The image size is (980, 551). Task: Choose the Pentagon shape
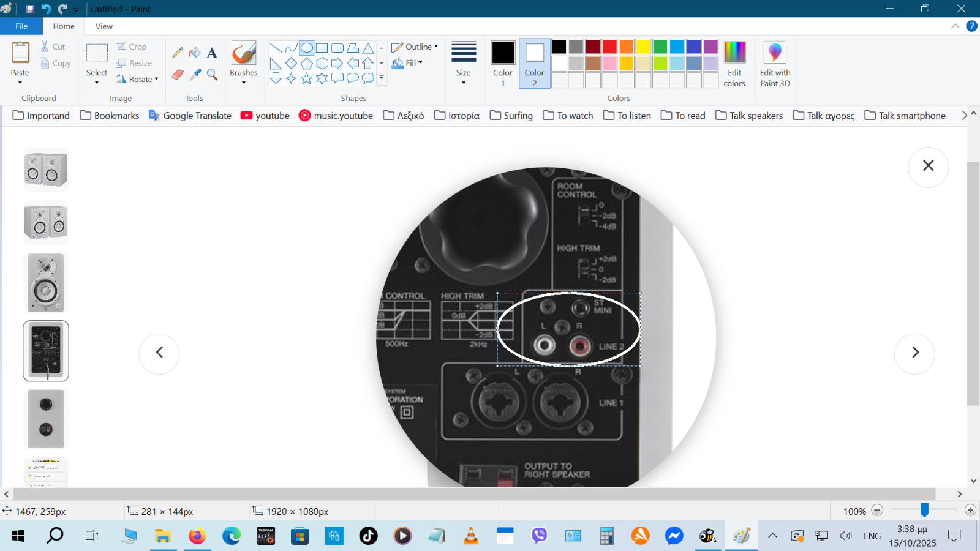coord(307,63)
